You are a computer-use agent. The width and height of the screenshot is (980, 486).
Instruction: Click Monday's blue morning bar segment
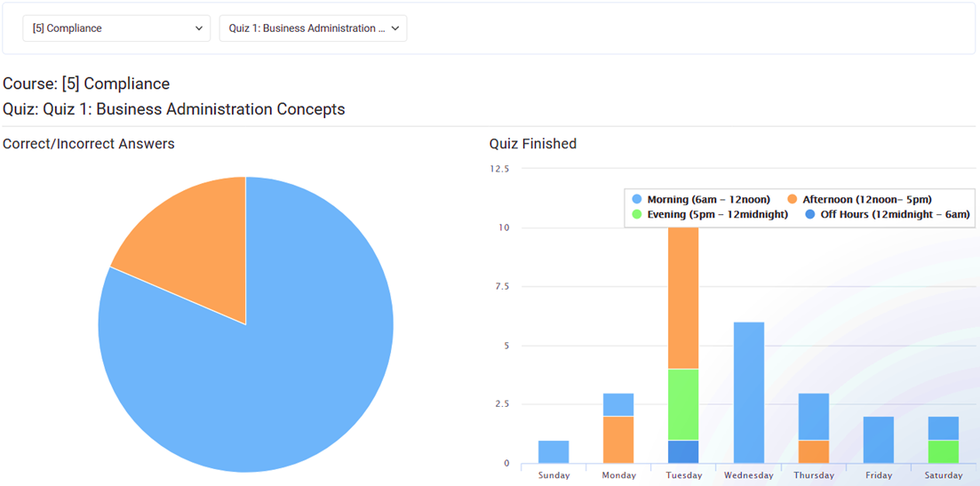click(x=618, y=404)
